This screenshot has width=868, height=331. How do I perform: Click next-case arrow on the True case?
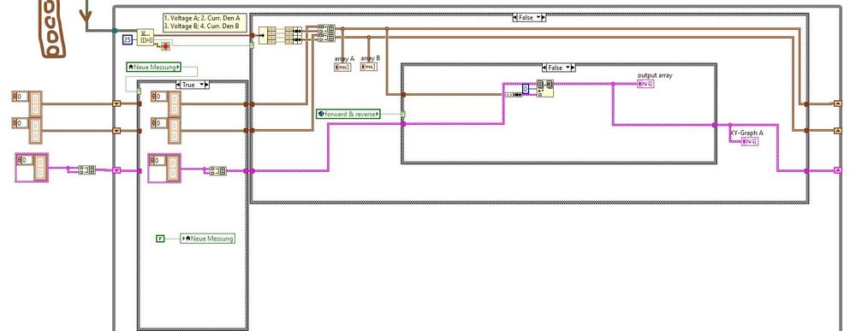click(207, 85)
